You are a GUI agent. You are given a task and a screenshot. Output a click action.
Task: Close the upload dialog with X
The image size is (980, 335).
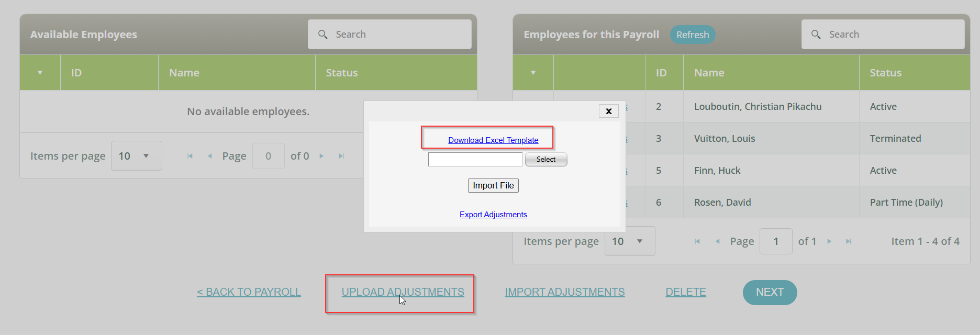click(x=608, y=111)
